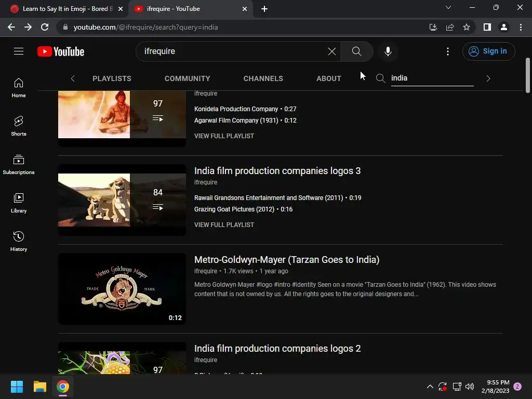Open the lions playlist thumbnail with 84 videos

(122, 200)
